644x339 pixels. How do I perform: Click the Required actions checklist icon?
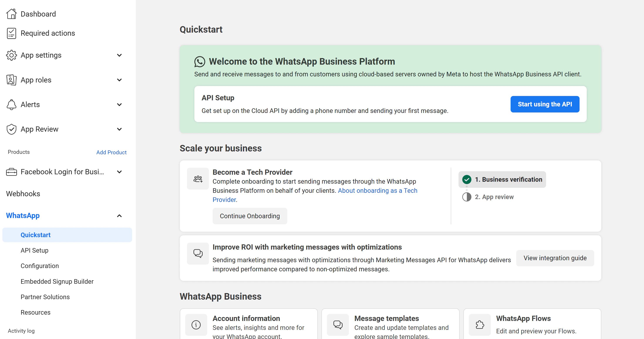click(12, 33)
